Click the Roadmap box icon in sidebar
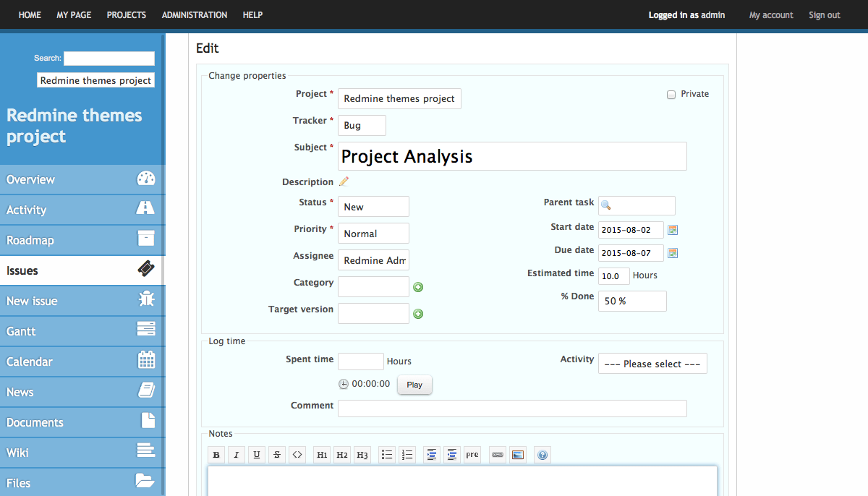 pos(146,239)
